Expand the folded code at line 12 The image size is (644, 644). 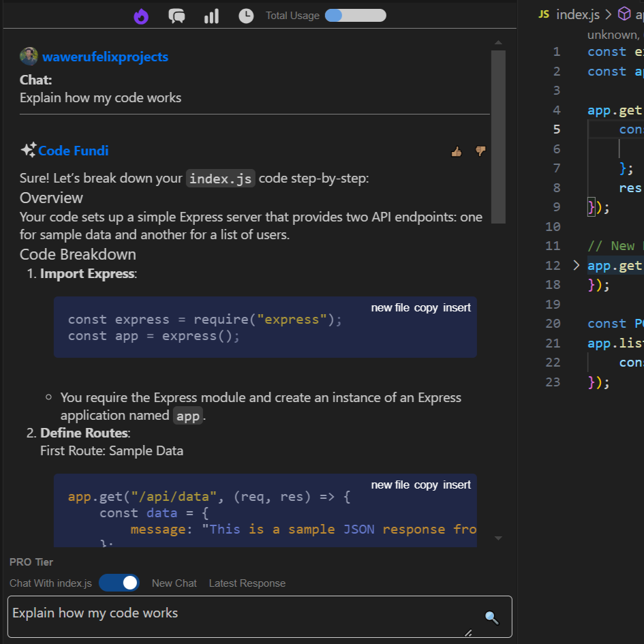click(576, 265)
